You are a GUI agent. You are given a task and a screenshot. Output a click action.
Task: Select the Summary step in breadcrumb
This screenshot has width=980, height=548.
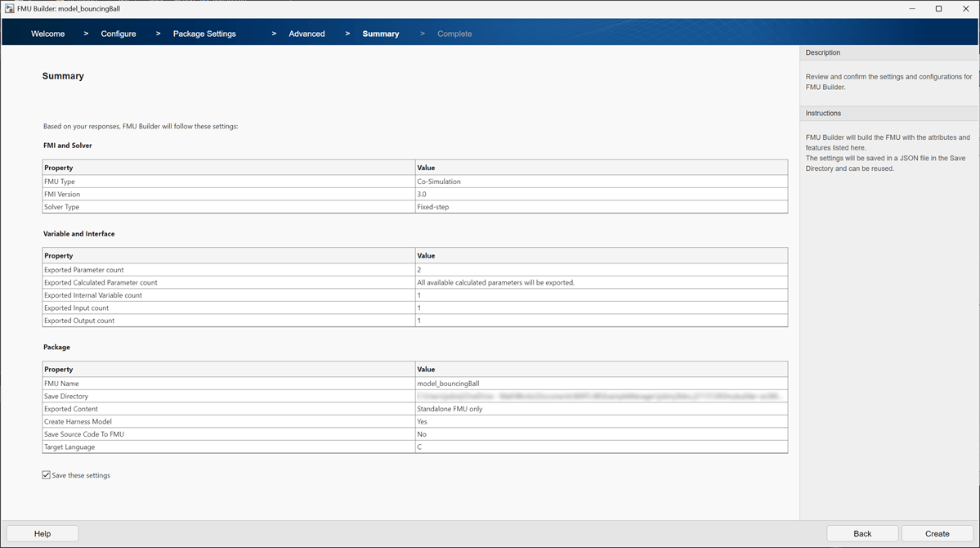coord(381,34)
